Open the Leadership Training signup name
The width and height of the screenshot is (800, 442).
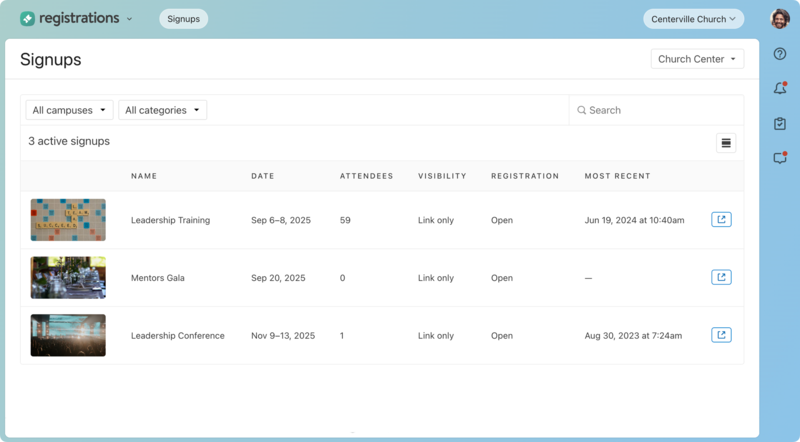(x=170, y=220)
